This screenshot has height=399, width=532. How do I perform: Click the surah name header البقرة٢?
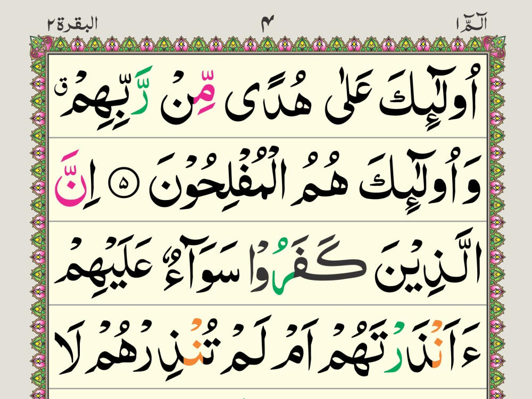[x=72, y=24]
